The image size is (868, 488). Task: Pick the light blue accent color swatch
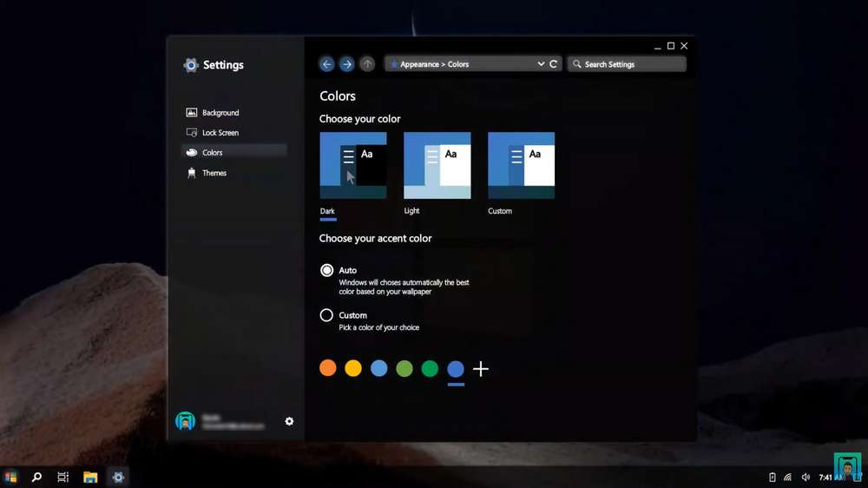tap(378, 368)
